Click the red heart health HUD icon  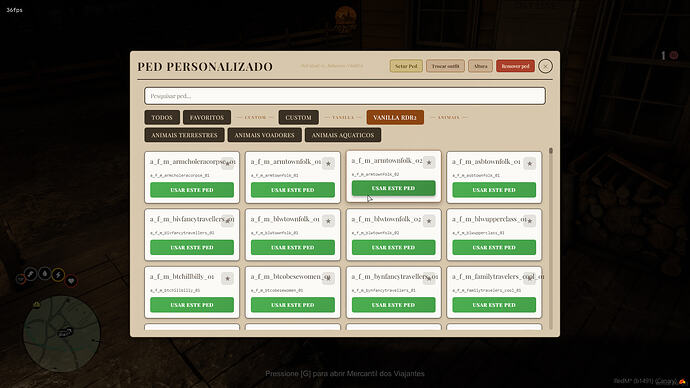click(x=71, y=281)
